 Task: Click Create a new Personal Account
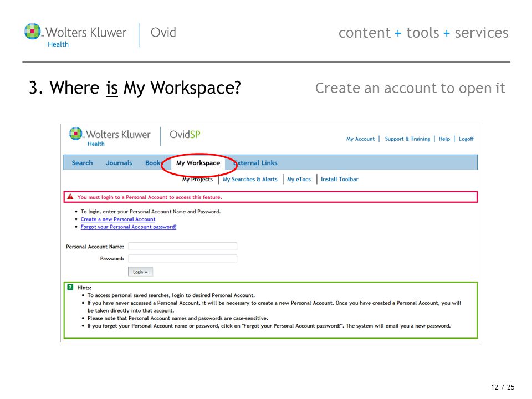pos(118,219)
